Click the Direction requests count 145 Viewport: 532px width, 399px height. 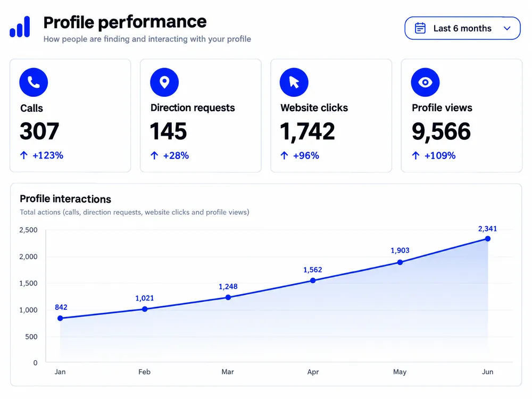[x=168, y=131]
